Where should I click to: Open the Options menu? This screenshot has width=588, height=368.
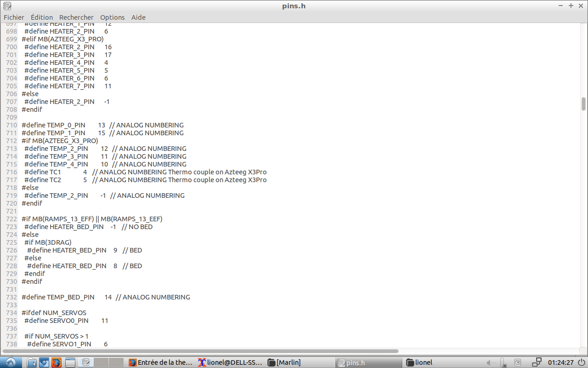[113, 17]
